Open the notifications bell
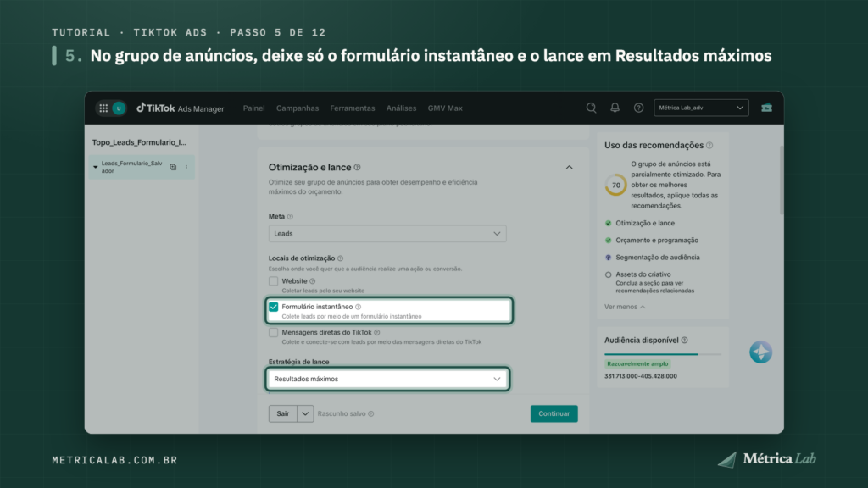This screenshot has width=868, height=488. tap(615, 108)
